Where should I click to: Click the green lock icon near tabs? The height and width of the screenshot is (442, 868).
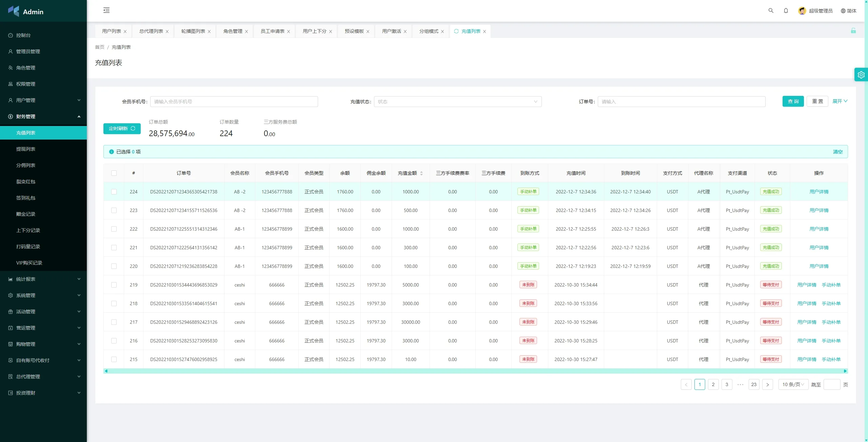pyautogui.click(x=853, y=31)
